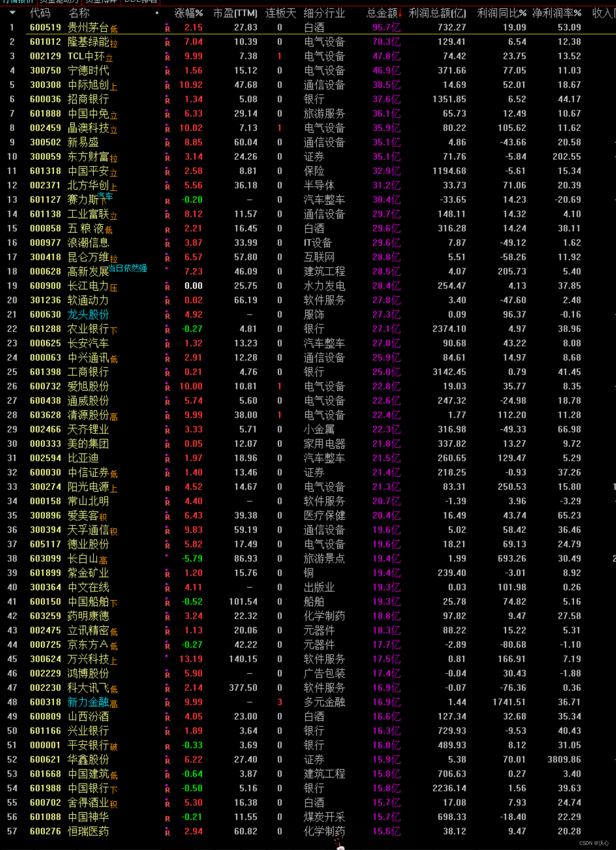Sort by 利润同比% column header

(x=502, y=13)
